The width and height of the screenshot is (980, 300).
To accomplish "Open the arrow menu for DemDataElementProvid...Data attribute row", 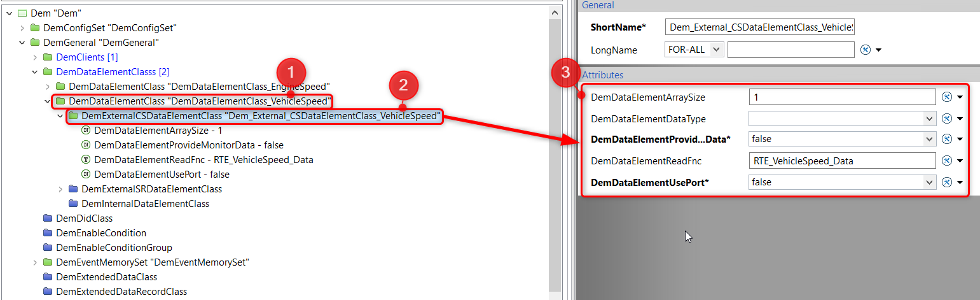I will click(960, 139).
